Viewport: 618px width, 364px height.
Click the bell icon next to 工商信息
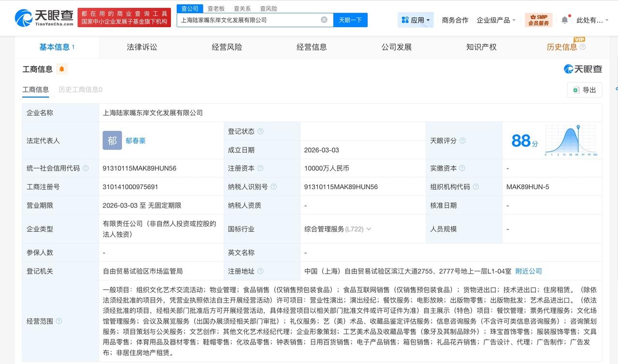(61, 69)
